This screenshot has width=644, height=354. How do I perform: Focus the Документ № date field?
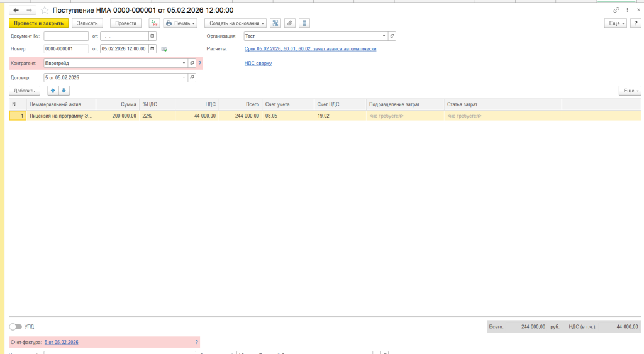point(125,36)
